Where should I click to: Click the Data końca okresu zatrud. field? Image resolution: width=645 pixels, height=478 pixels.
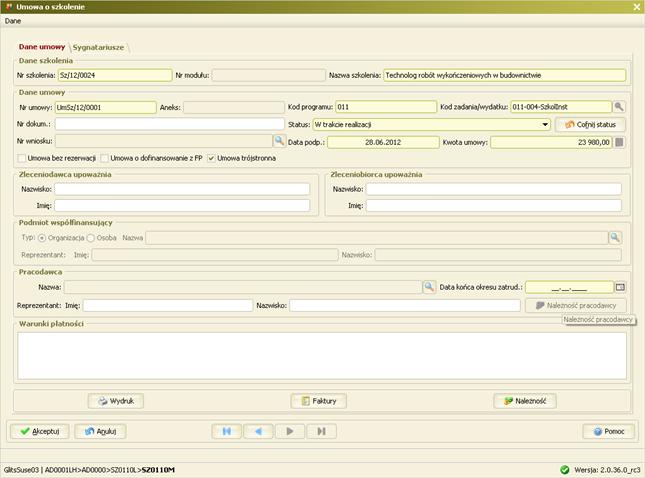click(569, 287)
